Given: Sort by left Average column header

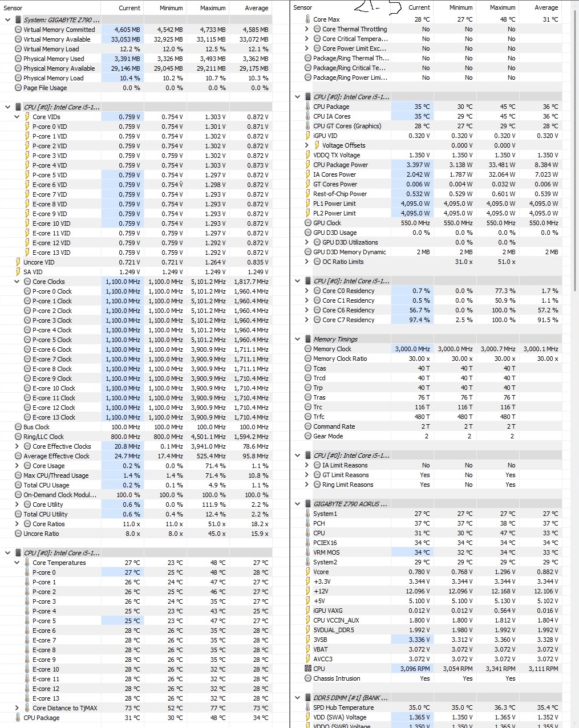Looking at the screenshot, I should tap(257, 8).
